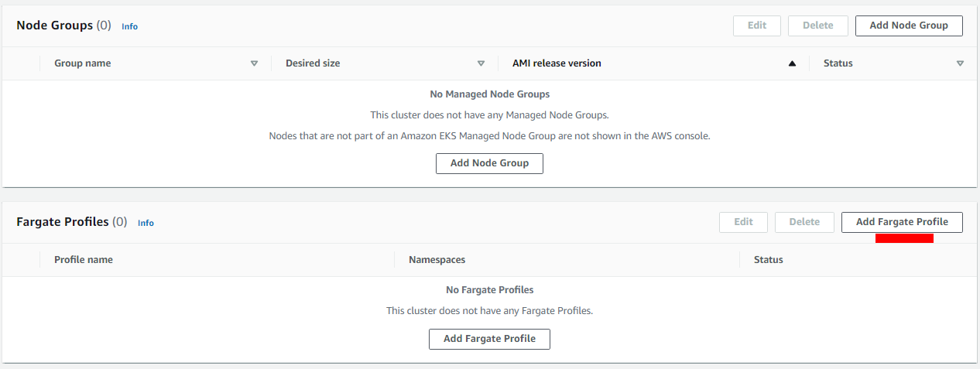
Task: Select the Fargate Profiles Status column header
Action: coord(769,260)
